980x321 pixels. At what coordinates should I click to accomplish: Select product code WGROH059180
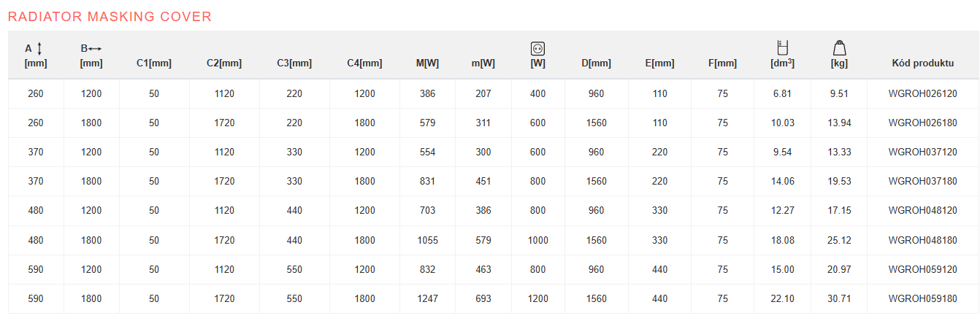point(922,298)
